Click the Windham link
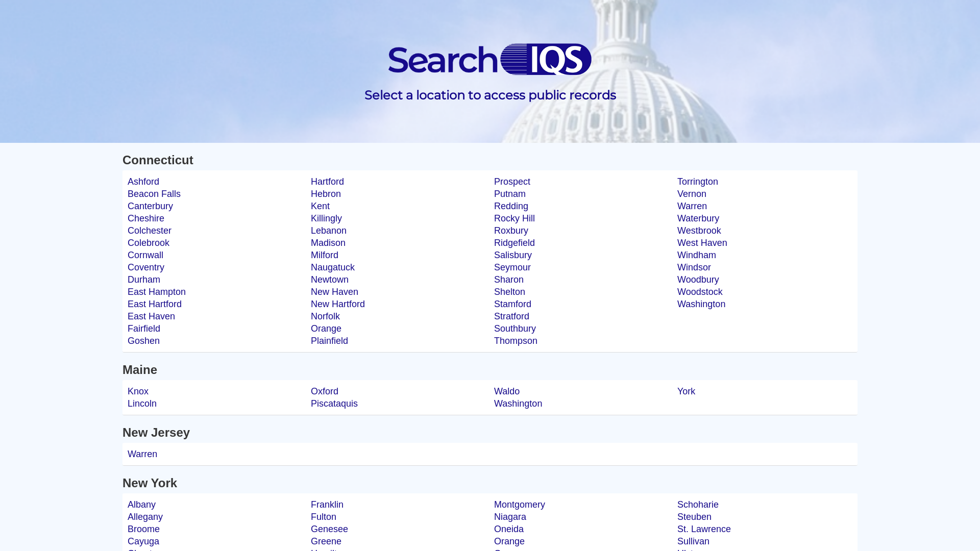 click(x=697, y=255)
